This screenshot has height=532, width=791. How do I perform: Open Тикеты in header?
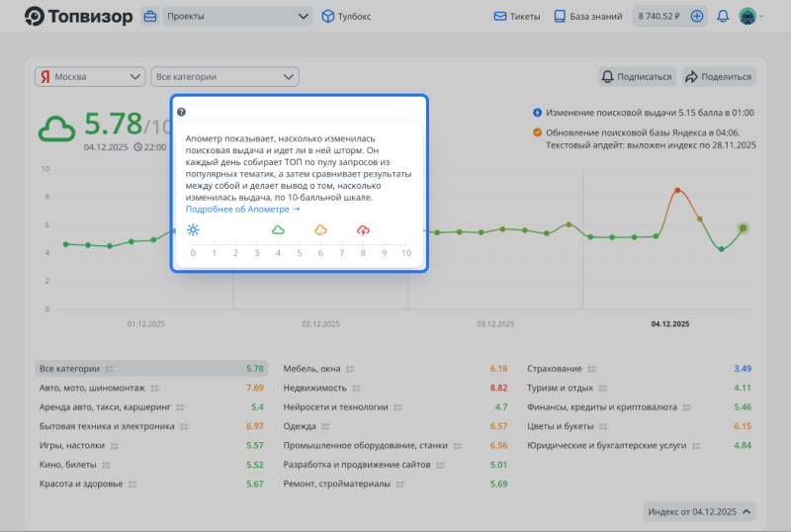(x=516, y=16)
